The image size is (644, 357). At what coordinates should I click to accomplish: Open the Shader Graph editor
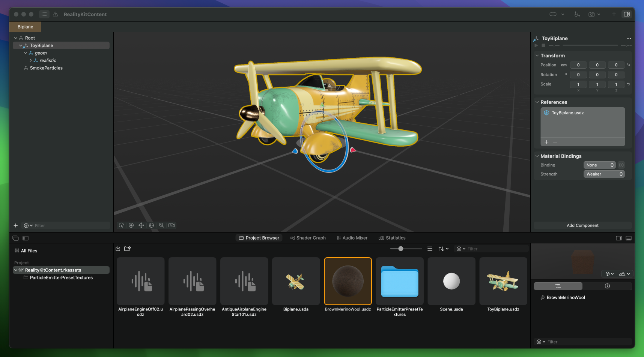point(308,238)
